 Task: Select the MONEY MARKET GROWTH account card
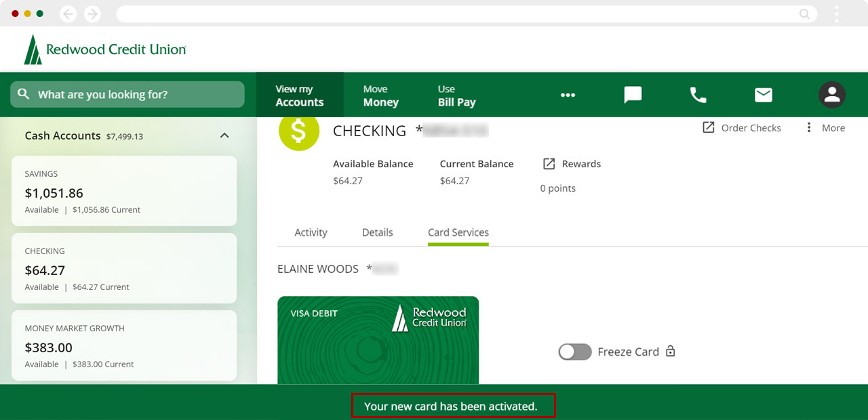[124, 345]
